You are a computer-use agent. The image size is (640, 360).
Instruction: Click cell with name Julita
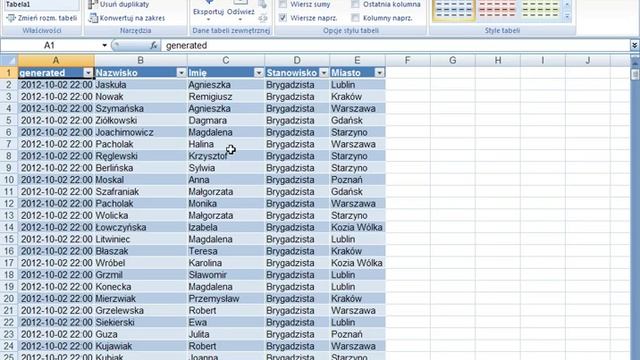coord(226,334)
